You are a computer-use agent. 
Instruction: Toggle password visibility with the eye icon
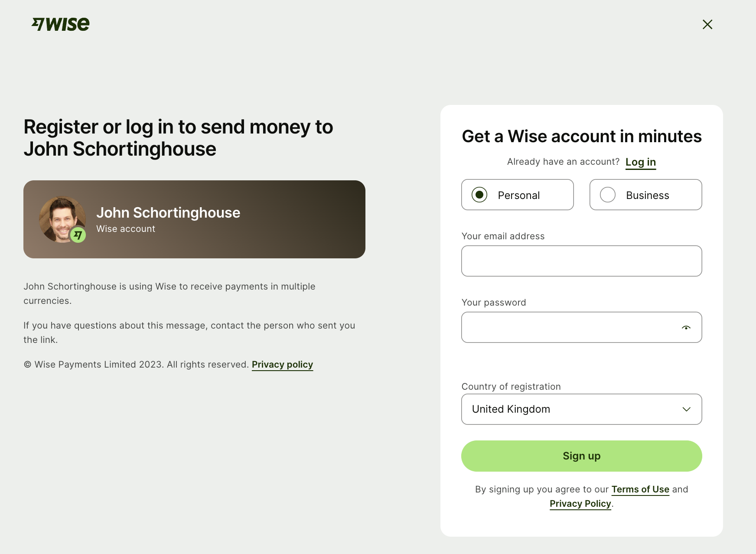686,328
